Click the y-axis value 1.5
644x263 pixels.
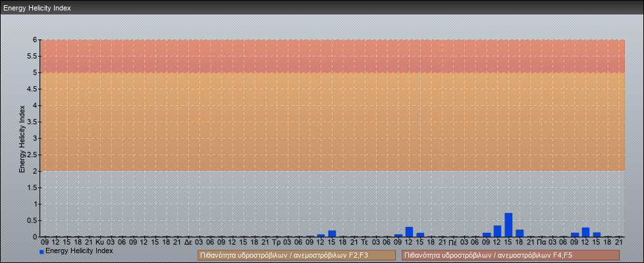point(32,187)
